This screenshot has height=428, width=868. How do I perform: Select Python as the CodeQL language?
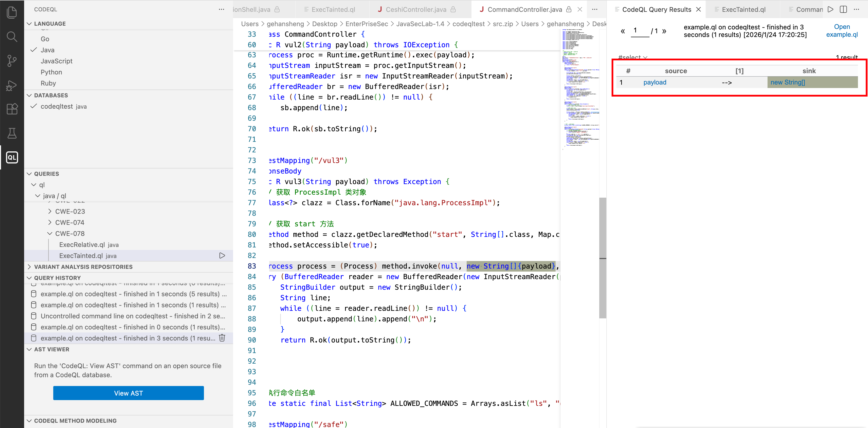(51, 72)
